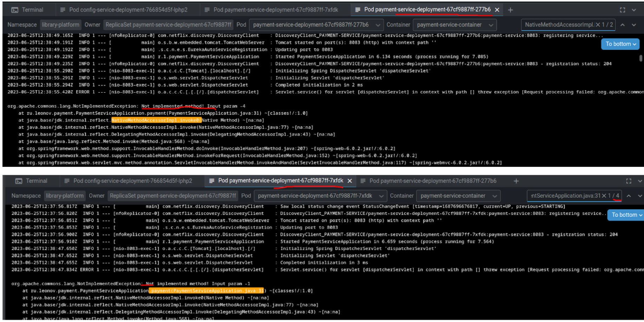This screenshot has height=322, width=644.
Task: Switch to payment-service 277b6 pod tab in lower panel
Action: [429, 181]
